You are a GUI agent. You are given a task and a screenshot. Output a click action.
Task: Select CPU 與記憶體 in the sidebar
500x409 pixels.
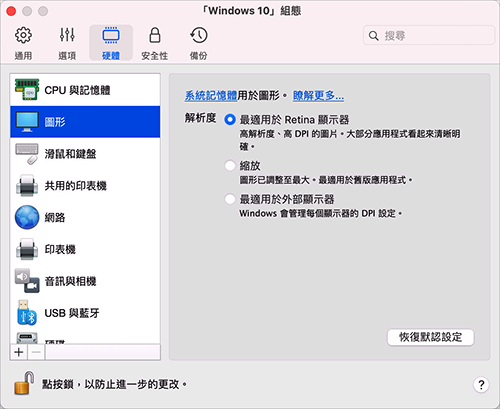click(x=85, y=90)
